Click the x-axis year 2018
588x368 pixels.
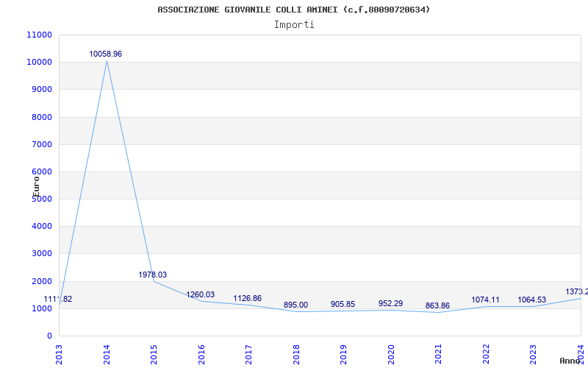(296, 354)
